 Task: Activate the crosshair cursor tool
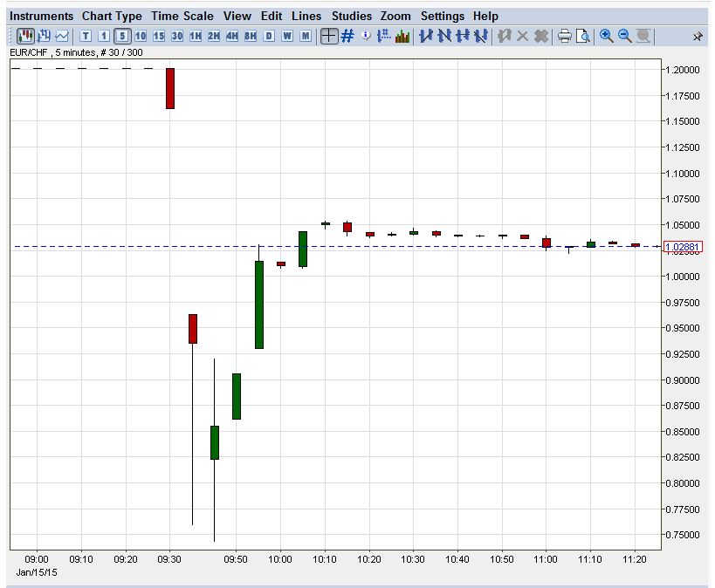(328, 36)
